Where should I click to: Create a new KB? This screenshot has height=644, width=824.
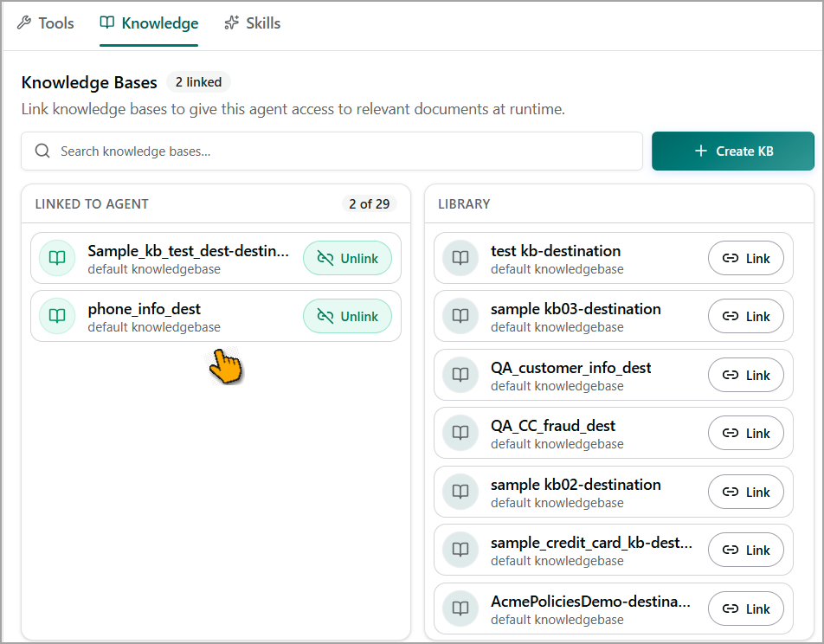point(733,151)
